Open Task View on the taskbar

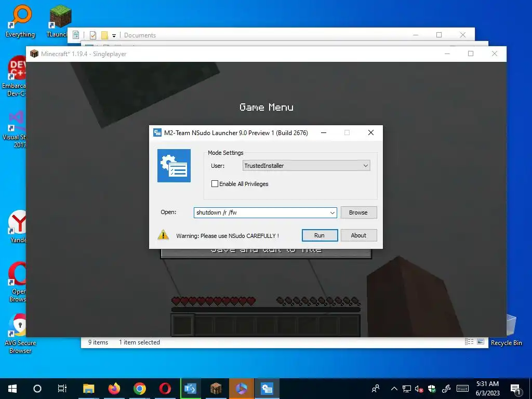click(x=62, y=389)
